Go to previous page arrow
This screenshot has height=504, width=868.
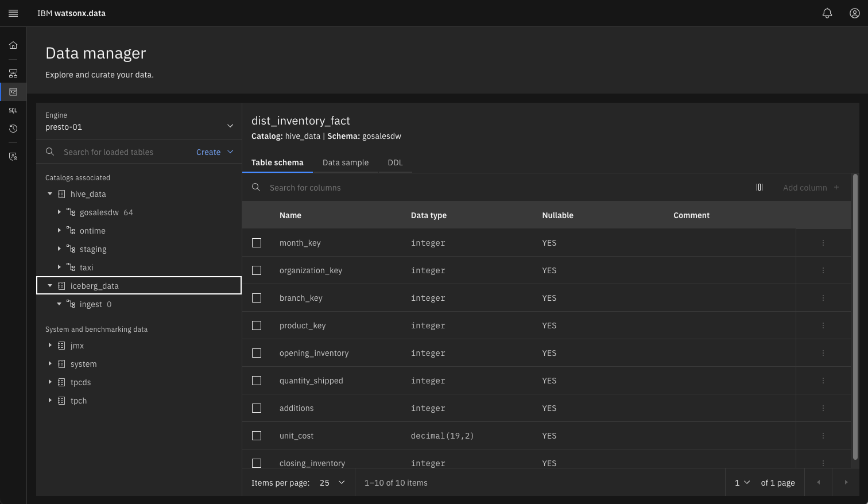tap(819, 482)
